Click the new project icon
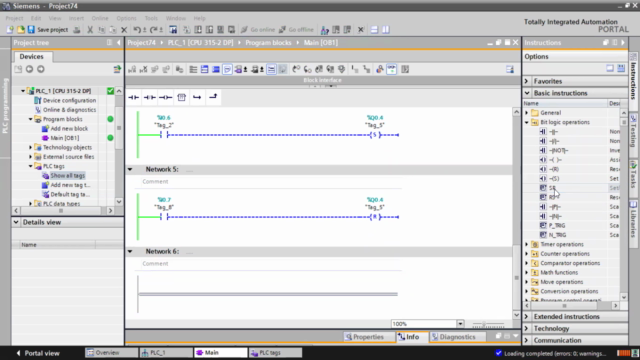This screenshot has height=360, width=640. [10, 30]
